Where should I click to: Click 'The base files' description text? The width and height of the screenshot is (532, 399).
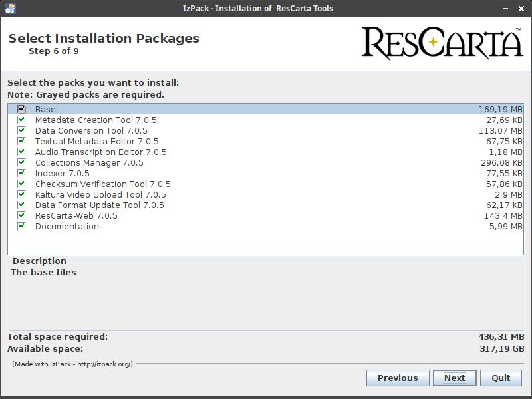click(43, 273)
